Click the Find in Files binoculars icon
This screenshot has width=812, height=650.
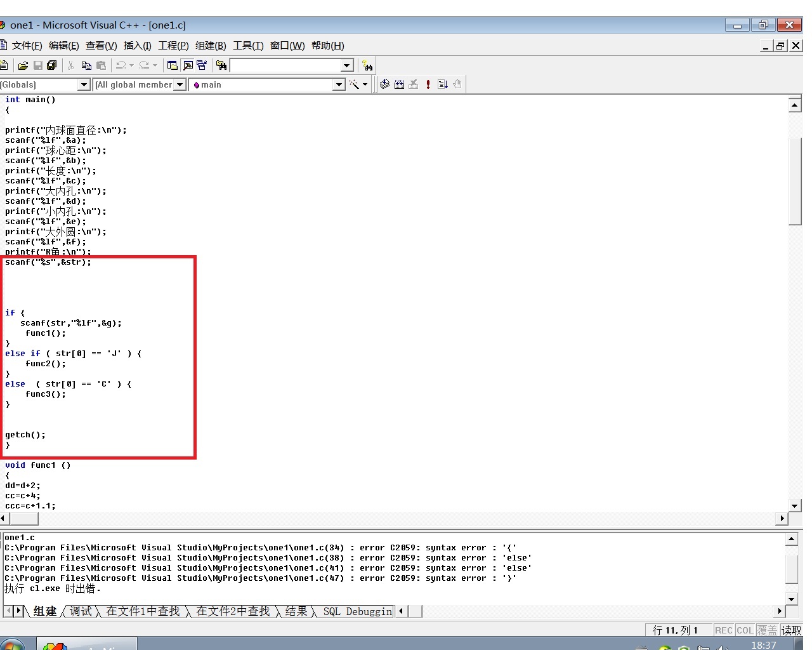pos(221,65)
